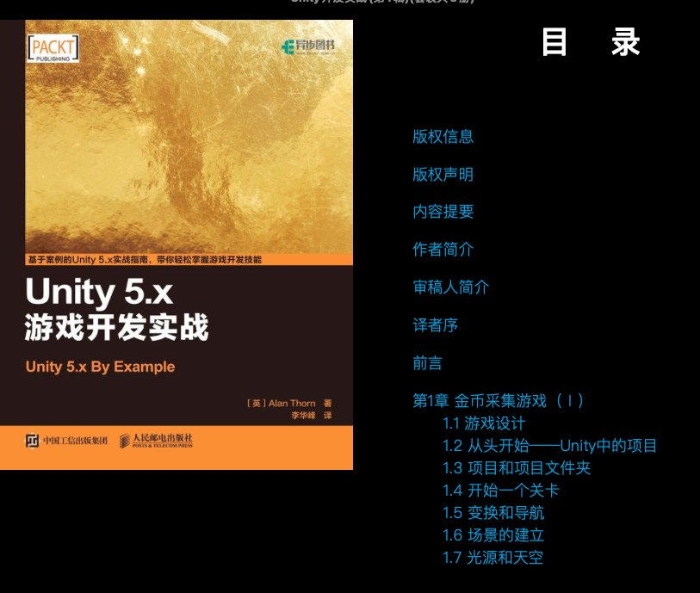The image size is (700, 593).
Task: Open chapter 第1章 金币采集游戏（Ⅰ）
Action: tap(499, 401)
